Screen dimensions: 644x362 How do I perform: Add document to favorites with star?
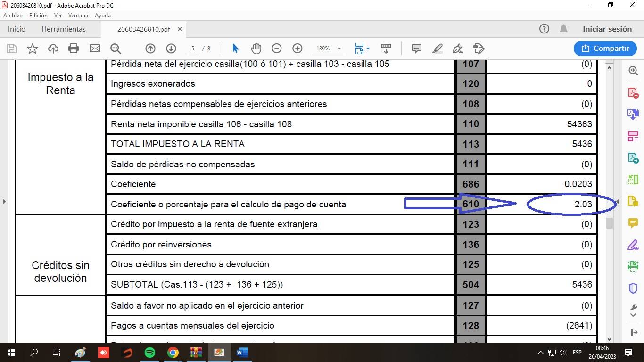pos(33,49)
